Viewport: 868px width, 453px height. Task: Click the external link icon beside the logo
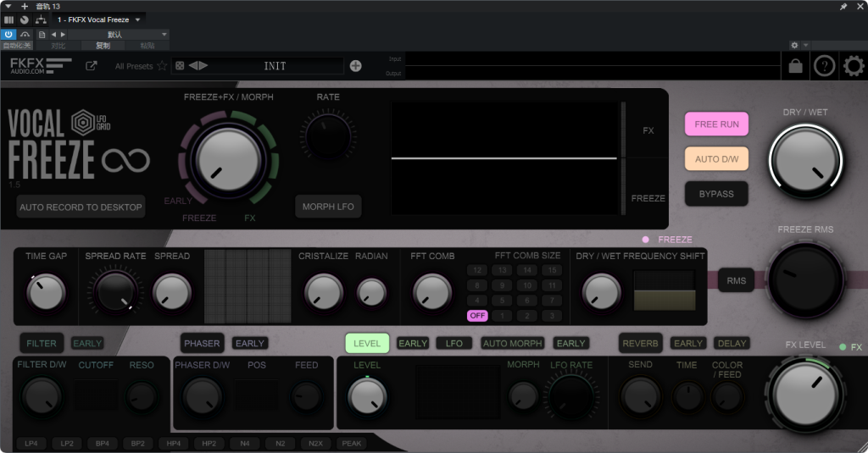[x=92, y=66]
